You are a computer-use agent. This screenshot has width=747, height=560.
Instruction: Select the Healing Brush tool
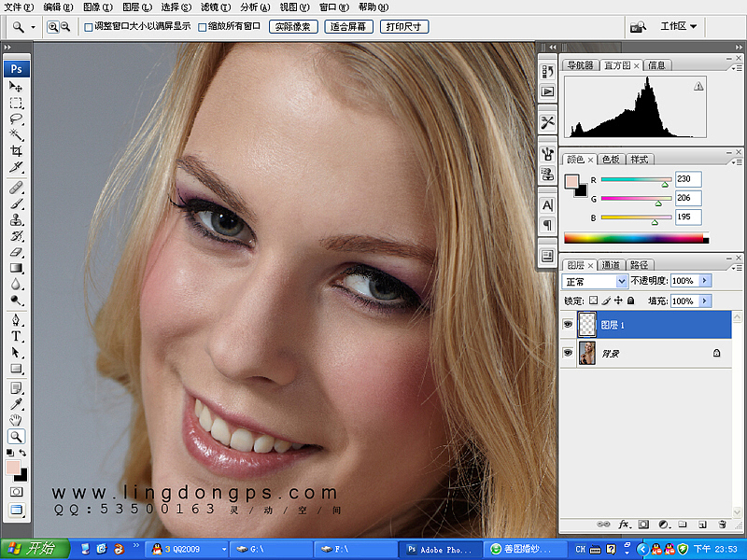[16, 188]
